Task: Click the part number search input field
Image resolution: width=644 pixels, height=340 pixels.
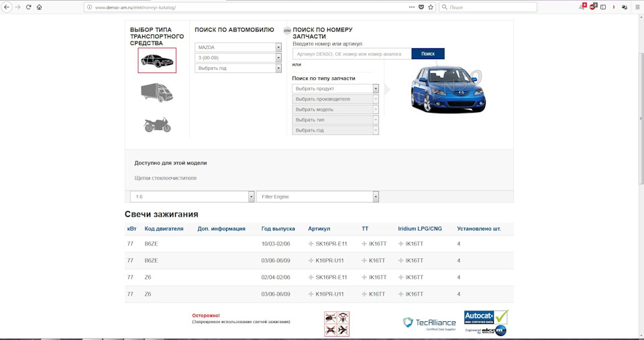Action: tap(352, 54)
